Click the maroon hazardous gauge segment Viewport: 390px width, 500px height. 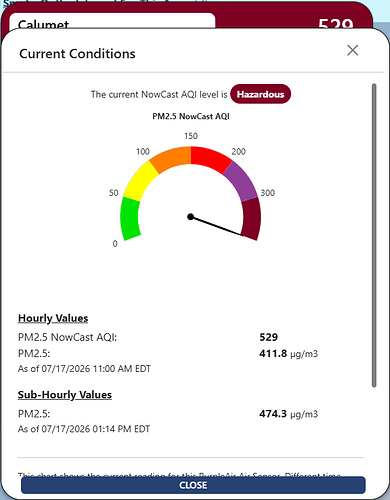coord(251,219)
